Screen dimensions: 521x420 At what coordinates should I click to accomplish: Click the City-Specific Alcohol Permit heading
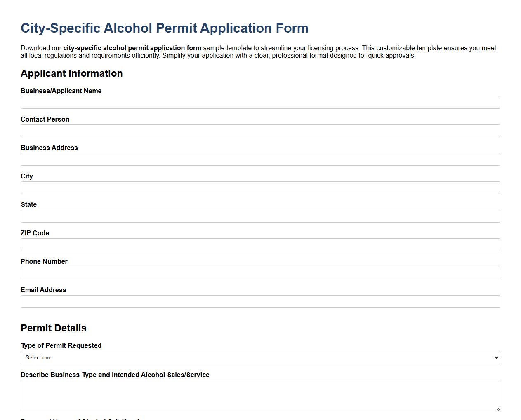pos(164,28)
